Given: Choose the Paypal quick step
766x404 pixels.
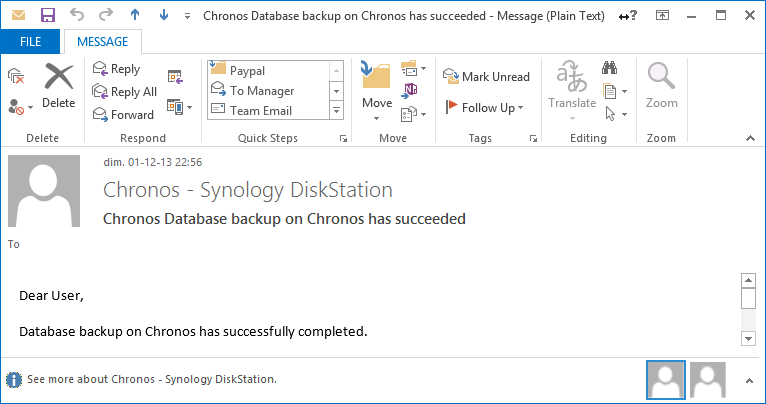Looking at the screenshot, I should 269,70.
